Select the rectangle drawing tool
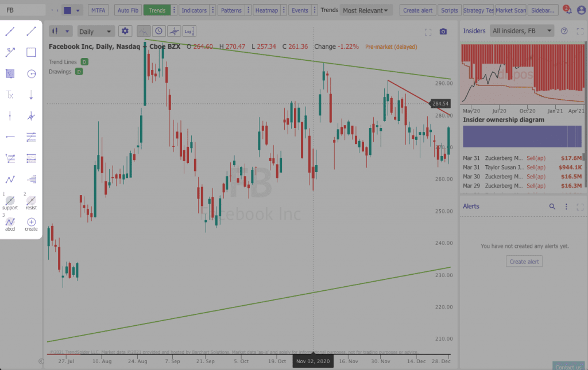The image size is (588, 370). [31, 52]
